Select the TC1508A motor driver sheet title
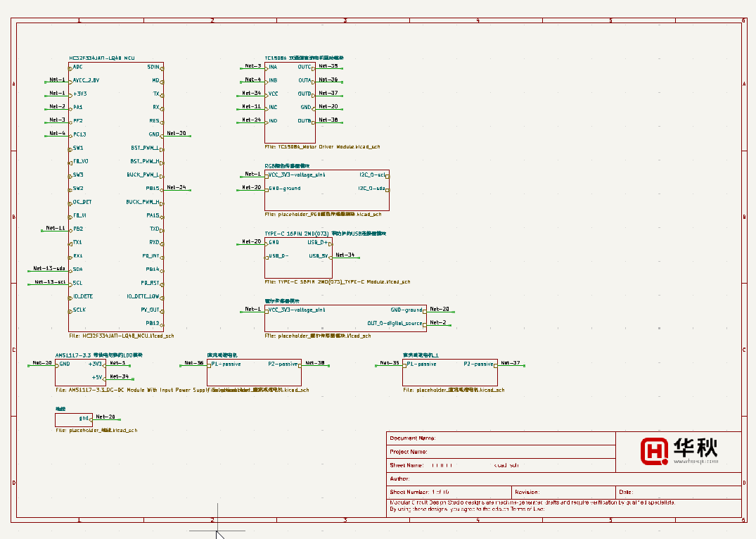This screenshot has width=756, height=539. (304, 58)
